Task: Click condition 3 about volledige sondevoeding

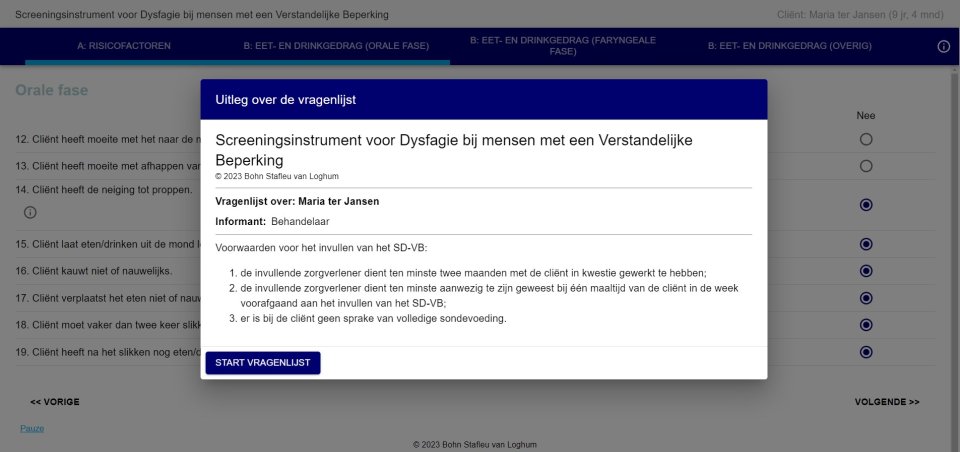Action: (x=373, y=318)
